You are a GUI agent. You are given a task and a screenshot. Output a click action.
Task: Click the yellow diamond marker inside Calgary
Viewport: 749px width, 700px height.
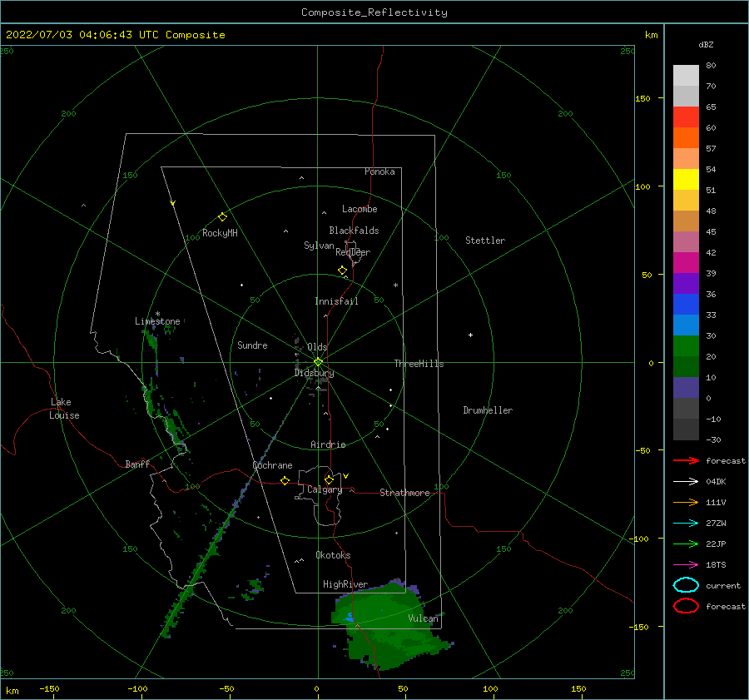coord(329,479)
